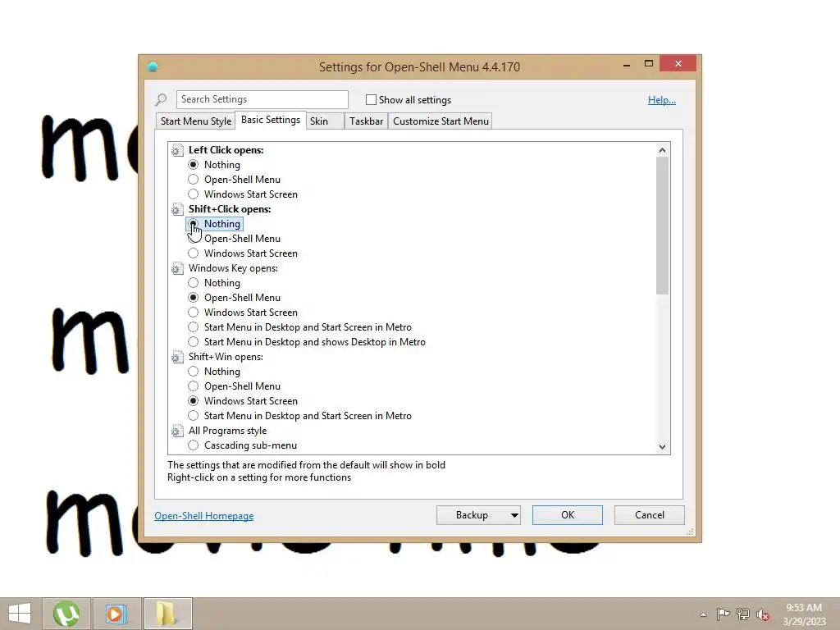Open the Open-Shell Homepage link
840x630 pixels.
[x=204, y=516]
